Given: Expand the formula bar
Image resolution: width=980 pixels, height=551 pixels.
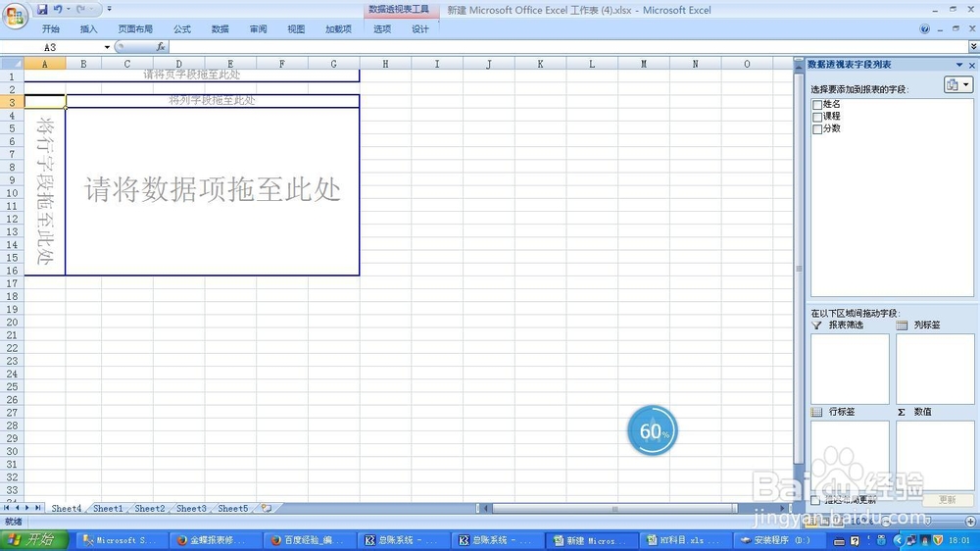Looking at the screenshot, I should click(x=974, y=47).
